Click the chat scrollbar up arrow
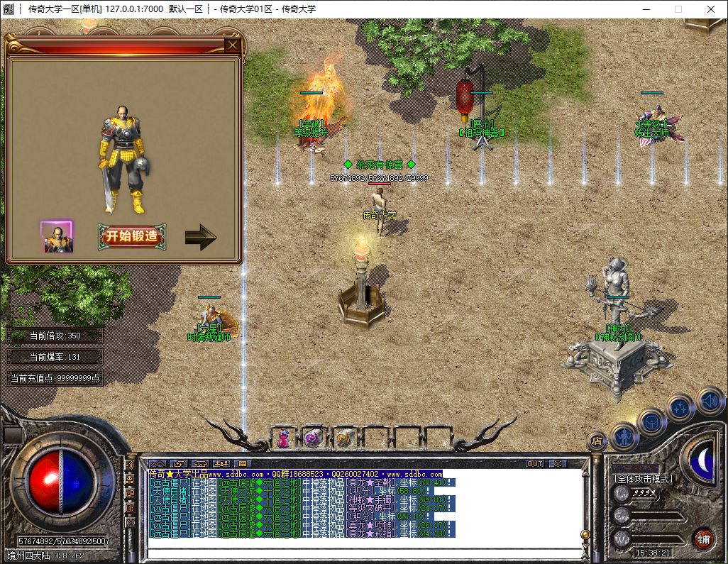 click(x=585, y=475)
